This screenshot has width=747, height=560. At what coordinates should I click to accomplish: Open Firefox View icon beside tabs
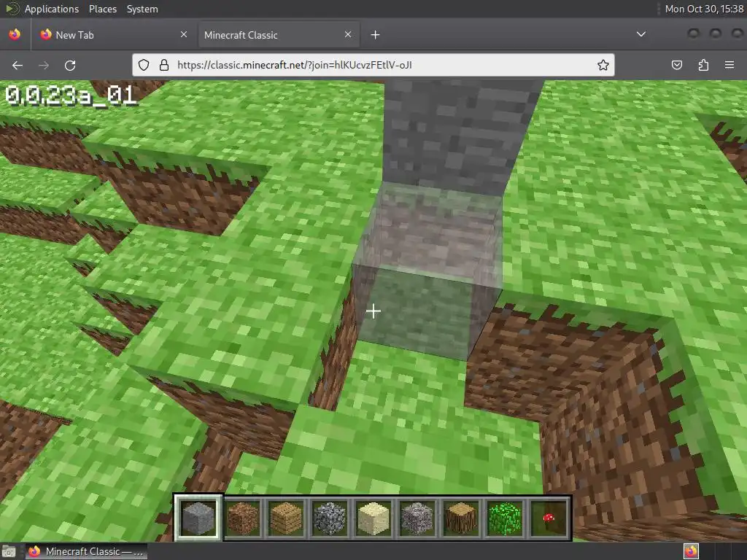pos(15,34)
